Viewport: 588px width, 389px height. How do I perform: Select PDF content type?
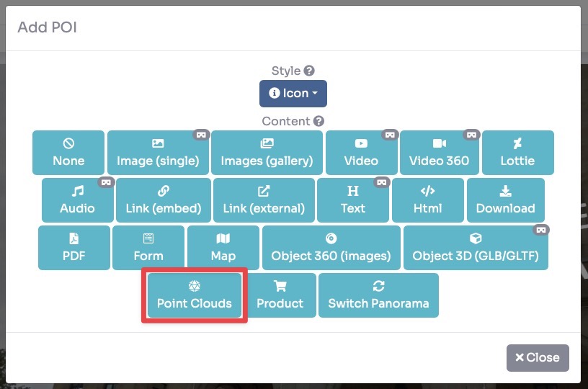pos(74,248)
